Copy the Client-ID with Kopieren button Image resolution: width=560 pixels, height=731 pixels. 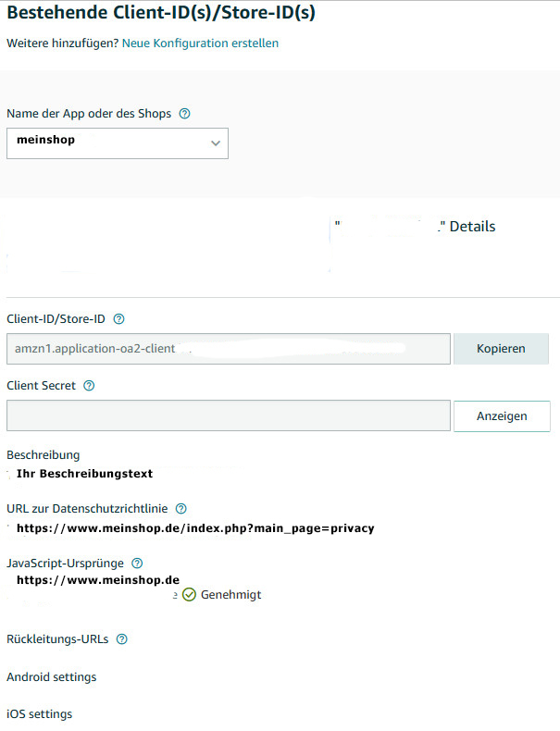click(501, 349)
